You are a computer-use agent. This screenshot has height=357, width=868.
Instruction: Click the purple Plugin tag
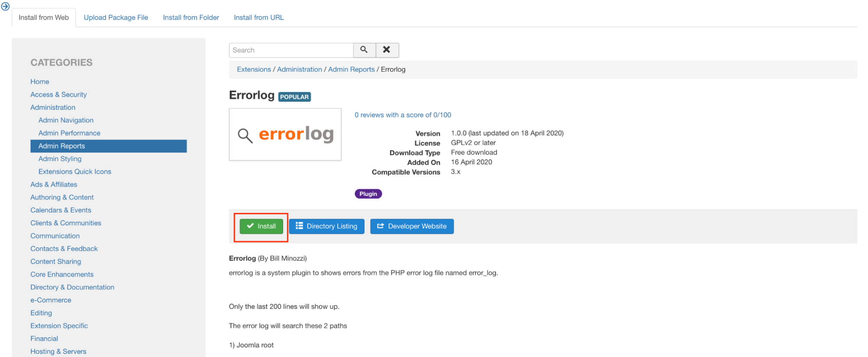coord(368,194)
